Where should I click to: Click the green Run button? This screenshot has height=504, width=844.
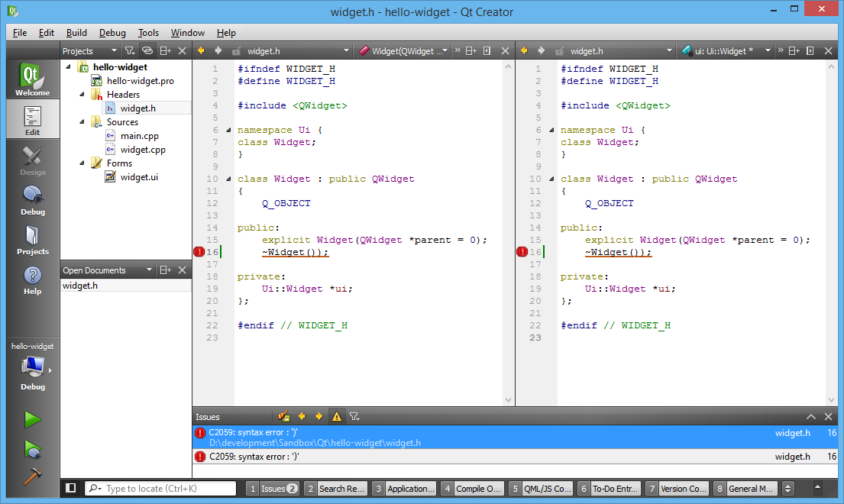pyautogui.click(x=32, y=419)
